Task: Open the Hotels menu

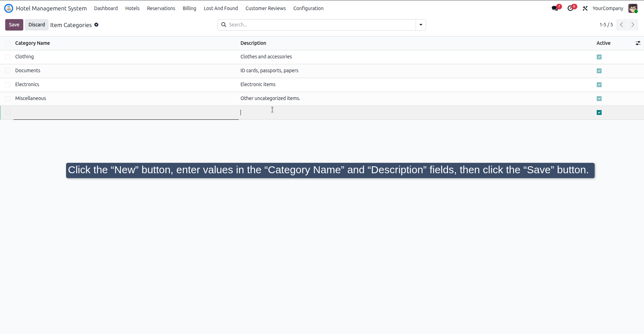Action: [132, 8]
